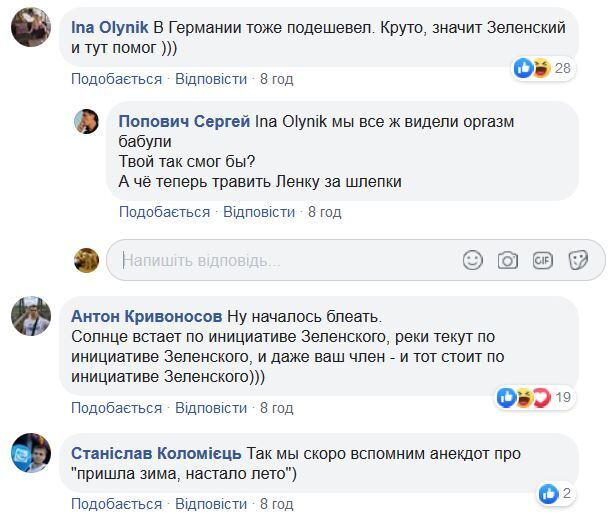613x525 pixels.
Task: Open Ina Olynik's profile picture
Action: coord(31,27)
